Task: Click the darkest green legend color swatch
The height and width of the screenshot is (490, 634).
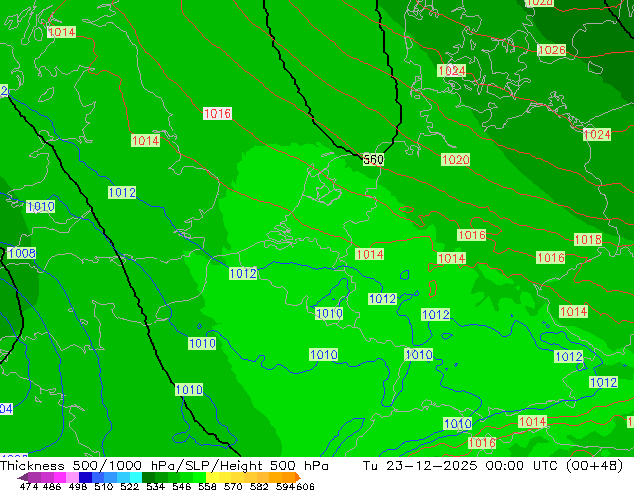Action: [148, 477]
